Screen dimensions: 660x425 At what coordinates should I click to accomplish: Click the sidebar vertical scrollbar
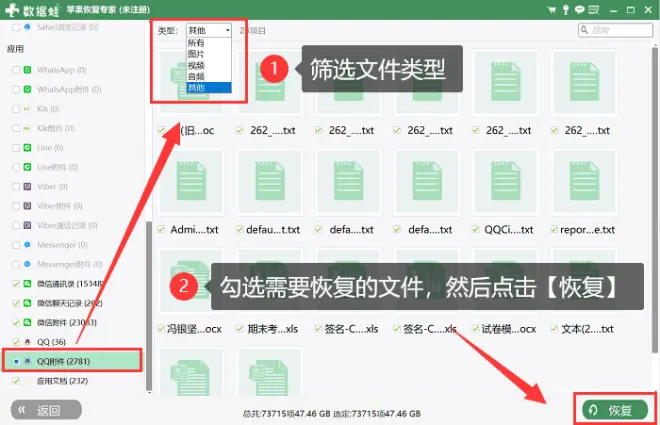(x=149, y=300)
